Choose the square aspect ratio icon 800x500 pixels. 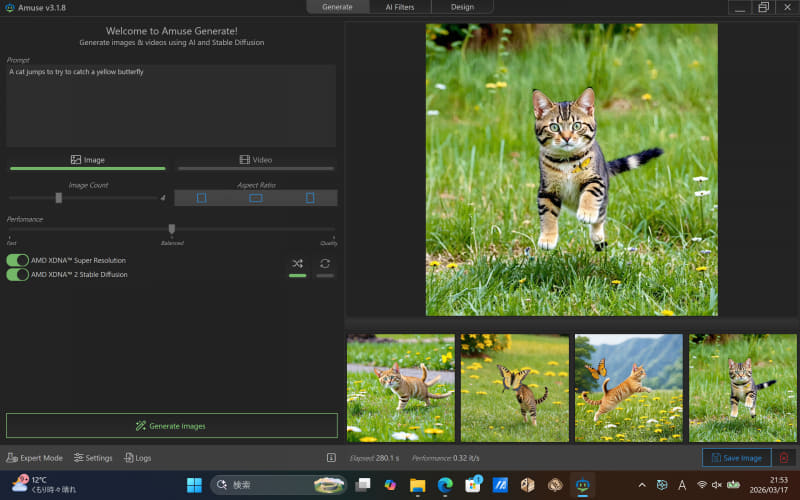pos(202,198)
